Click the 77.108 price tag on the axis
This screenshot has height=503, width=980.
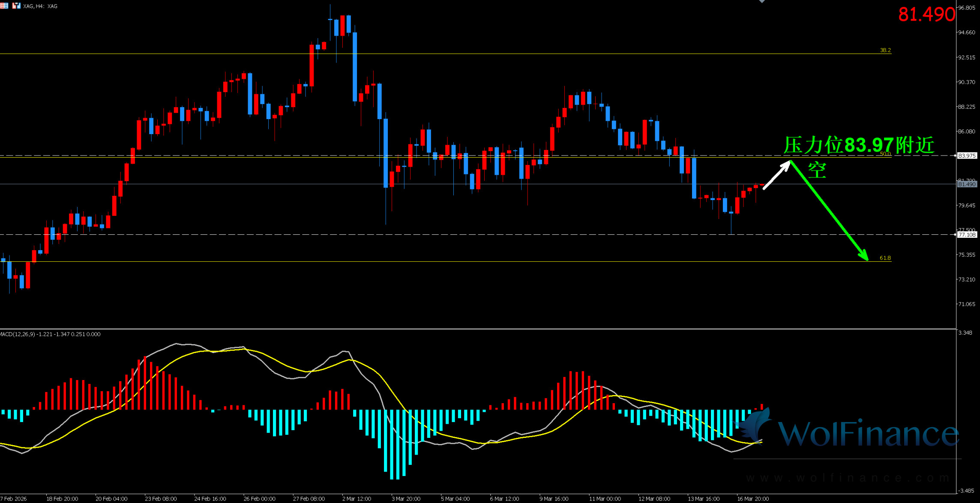point(967,235)
